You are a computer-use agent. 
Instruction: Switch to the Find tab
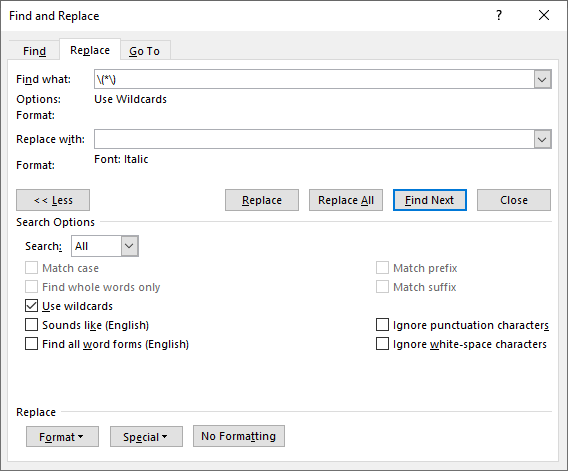[34, 51]
